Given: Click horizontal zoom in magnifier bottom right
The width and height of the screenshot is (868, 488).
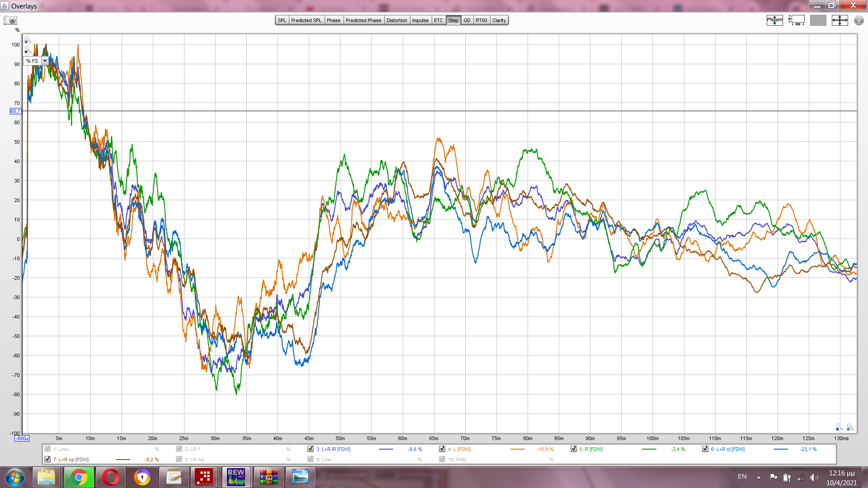Looking at the screenshot, I should point(850,427).
